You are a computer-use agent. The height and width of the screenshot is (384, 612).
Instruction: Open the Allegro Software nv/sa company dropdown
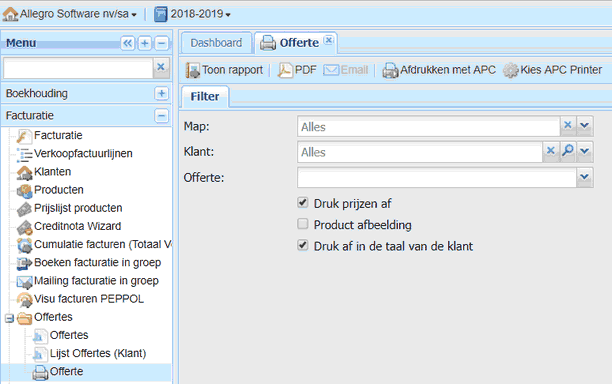[78, 14]
